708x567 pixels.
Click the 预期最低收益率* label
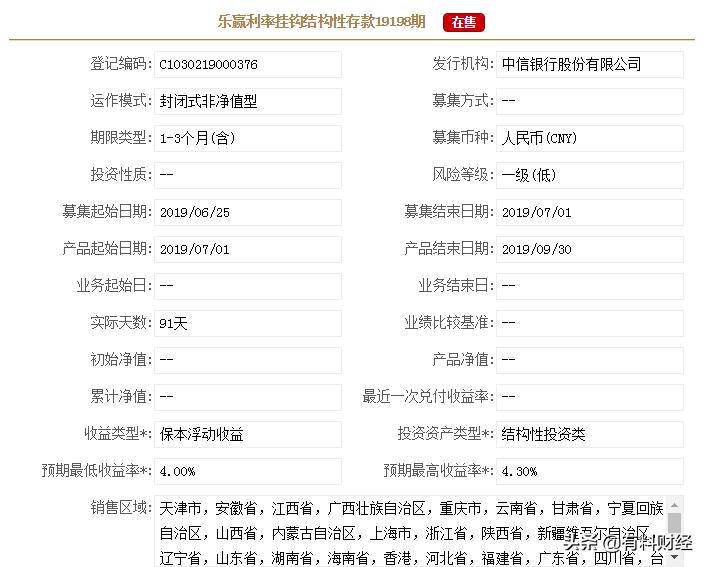coord(97,471)
